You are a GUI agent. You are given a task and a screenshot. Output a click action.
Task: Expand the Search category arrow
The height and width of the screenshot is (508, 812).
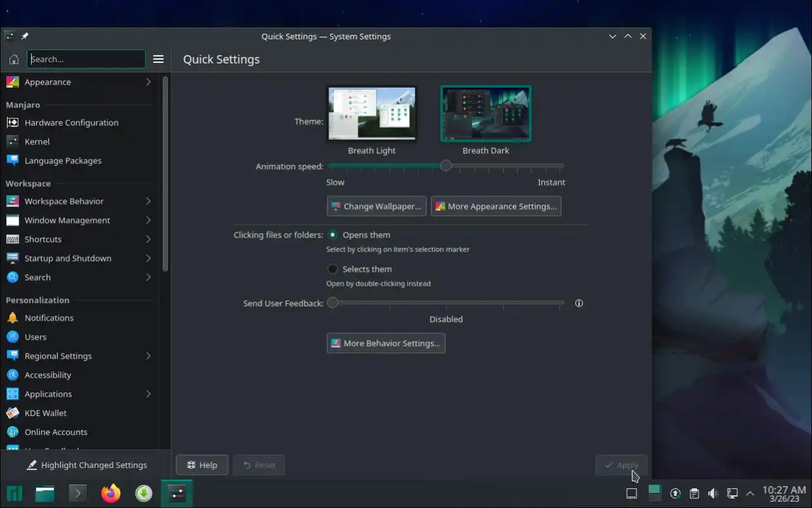[148, 277]
